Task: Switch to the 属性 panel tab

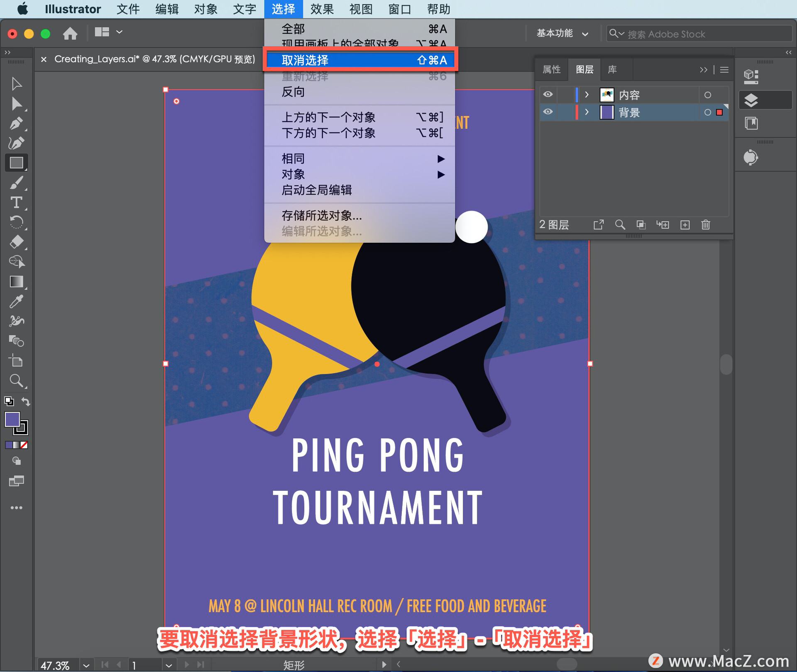Action: [x=551, y=70]
